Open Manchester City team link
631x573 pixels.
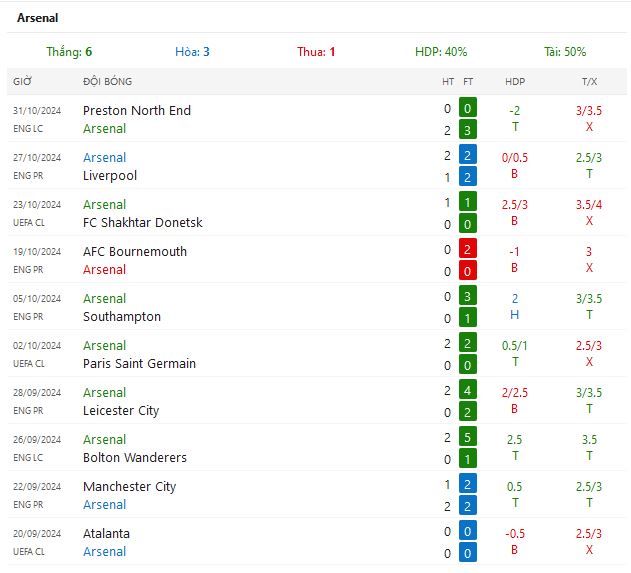tap(130, 487)
